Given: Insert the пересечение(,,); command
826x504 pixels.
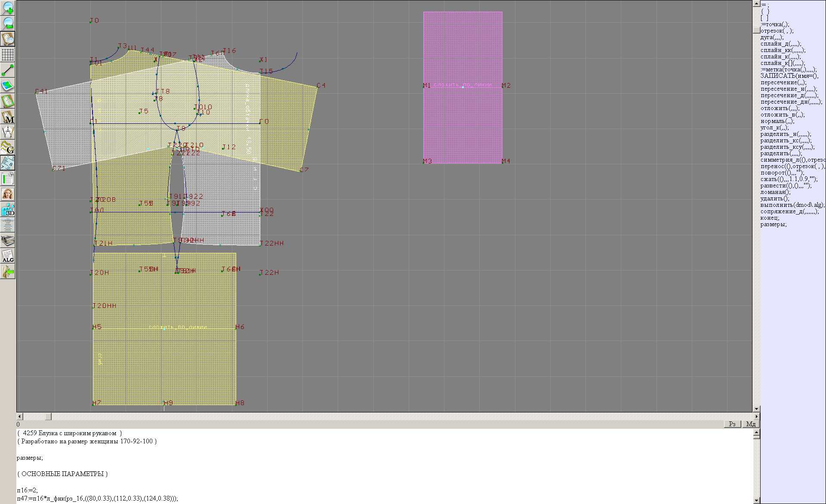Looking at the screenshot, I should click(x=783, y=83).
